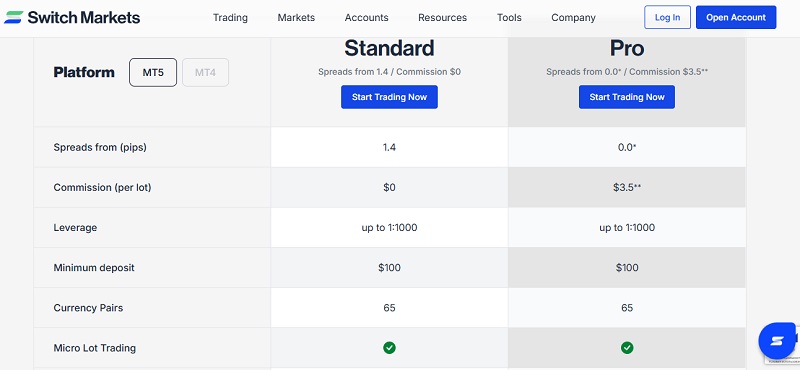Screen dimensions: 800x370
Task: Click the Open Account button
Action: (x=736, y=17)
